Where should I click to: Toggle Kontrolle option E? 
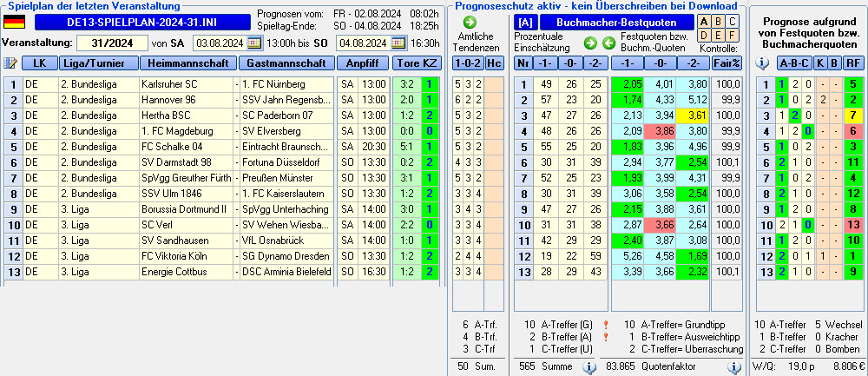click(x=718, y=36)
